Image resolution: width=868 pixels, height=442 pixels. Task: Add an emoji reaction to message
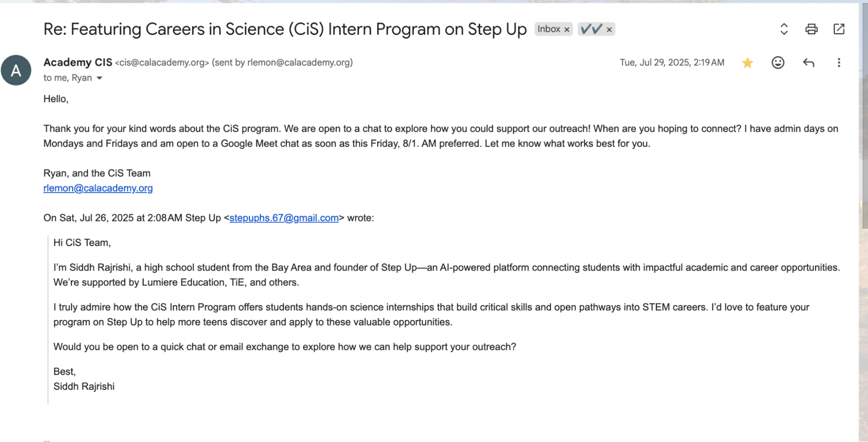[x=778, y=63]
